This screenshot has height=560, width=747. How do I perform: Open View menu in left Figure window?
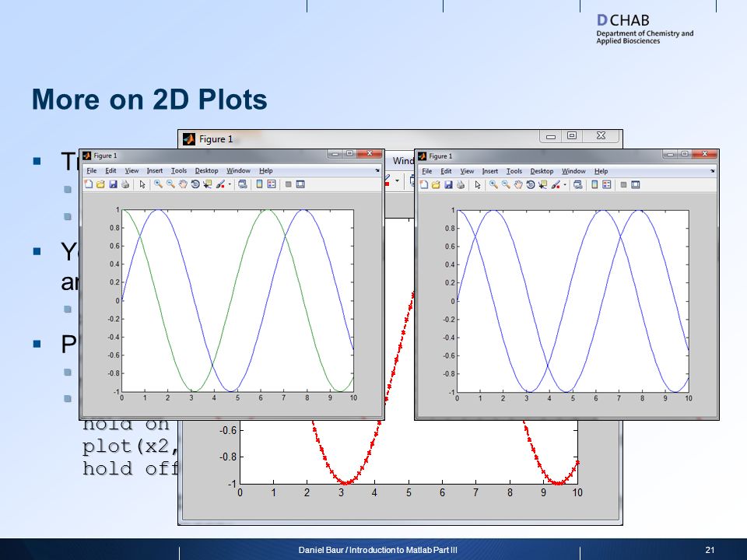click(x=132, y=170)
